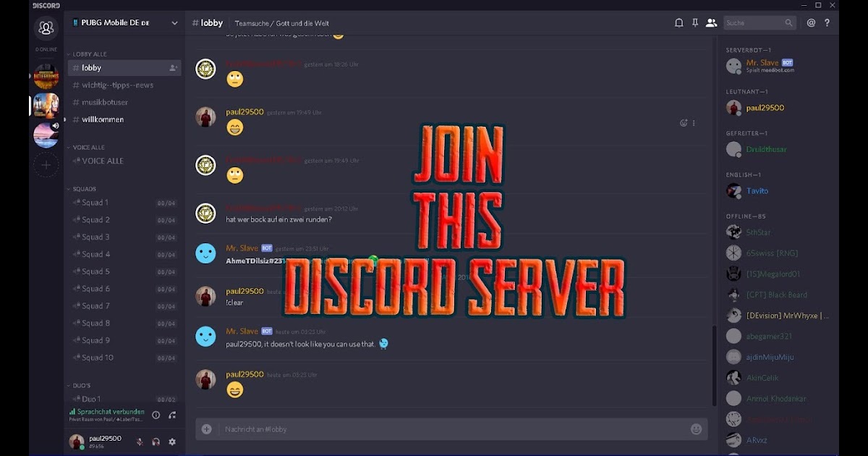Select the PUBG Mobile DE server icon
Image resolution: width=868 pixels, height=456 pixels.
pos(46,106)
